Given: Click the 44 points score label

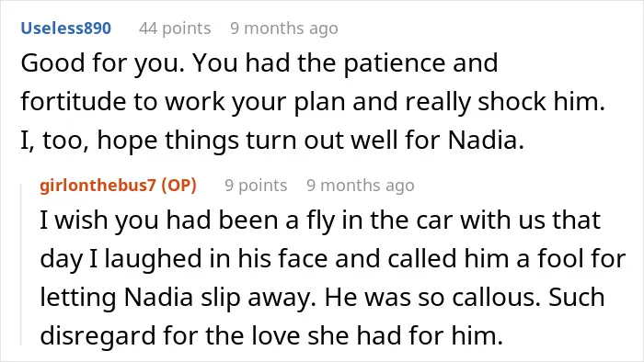Looking at the screenshot, I should pos(175,28).
